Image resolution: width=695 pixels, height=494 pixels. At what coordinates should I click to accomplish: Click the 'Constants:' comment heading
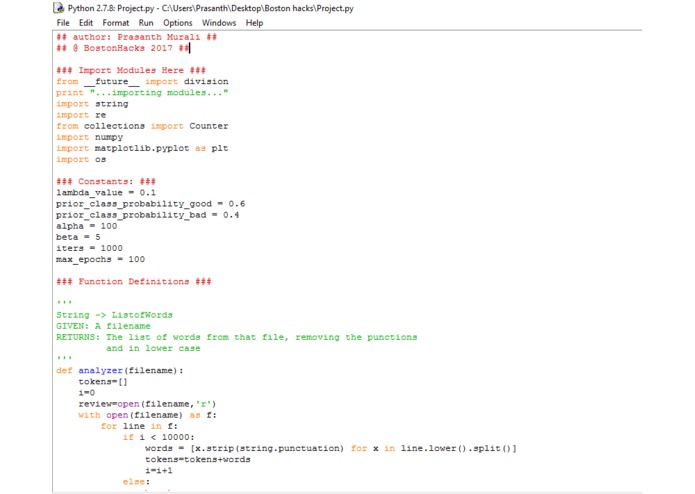point(106,181)
